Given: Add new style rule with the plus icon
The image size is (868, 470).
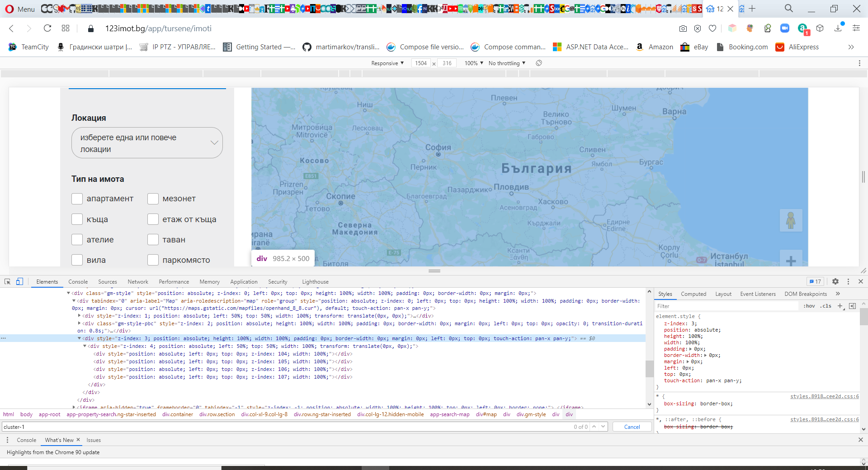Looking at the screenshot, I should point(840,306).
